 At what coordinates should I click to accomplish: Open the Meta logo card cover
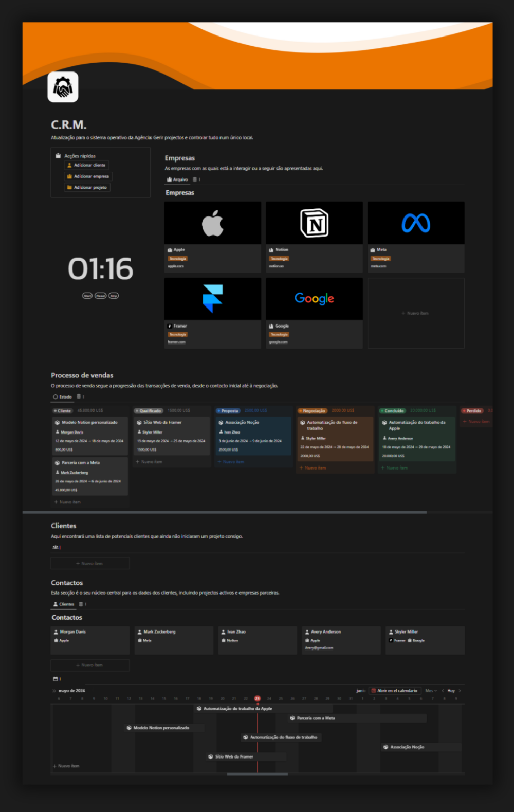click(x=416, y=223)
